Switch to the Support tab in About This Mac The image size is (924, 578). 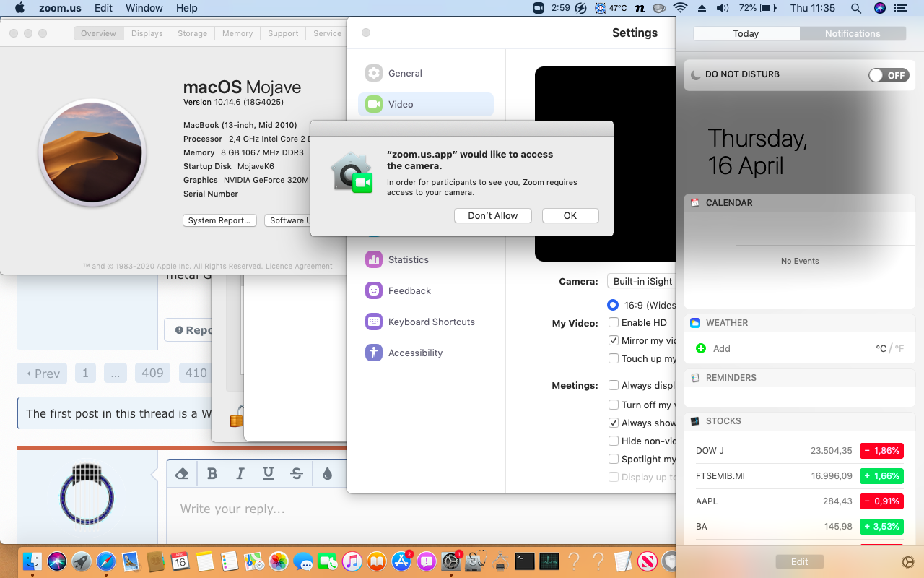[283, 33]
